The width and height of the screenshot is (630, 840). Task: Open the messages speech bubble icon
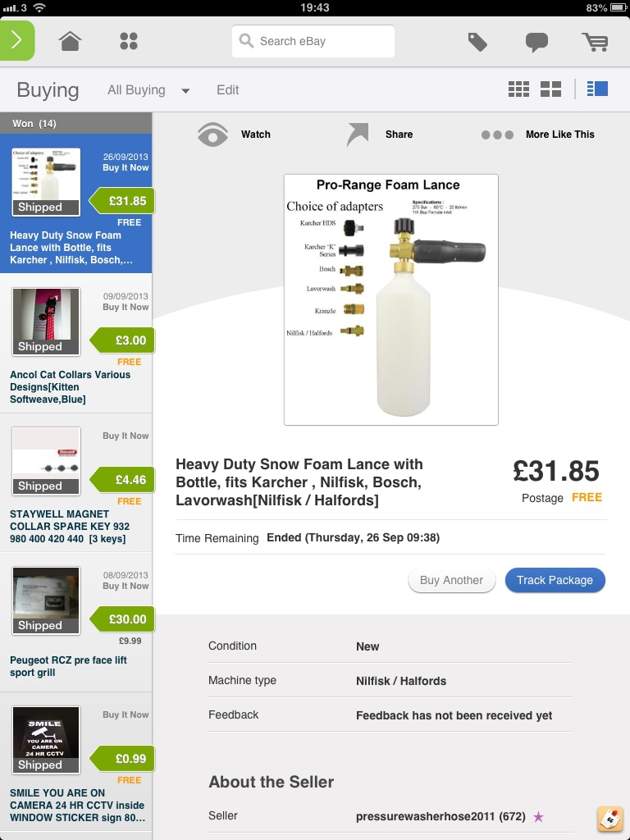click(x=536, y=42)
